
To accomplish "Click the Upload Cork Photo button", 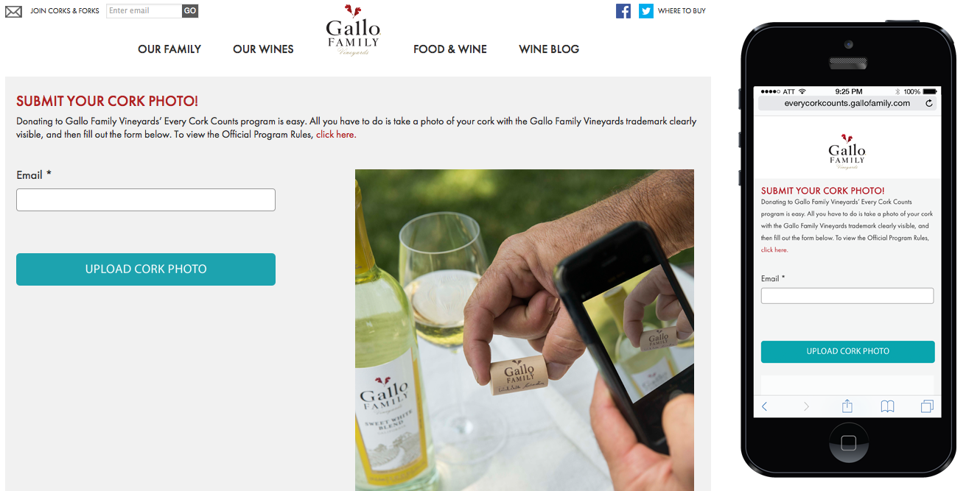I will [x=146, y=269].
